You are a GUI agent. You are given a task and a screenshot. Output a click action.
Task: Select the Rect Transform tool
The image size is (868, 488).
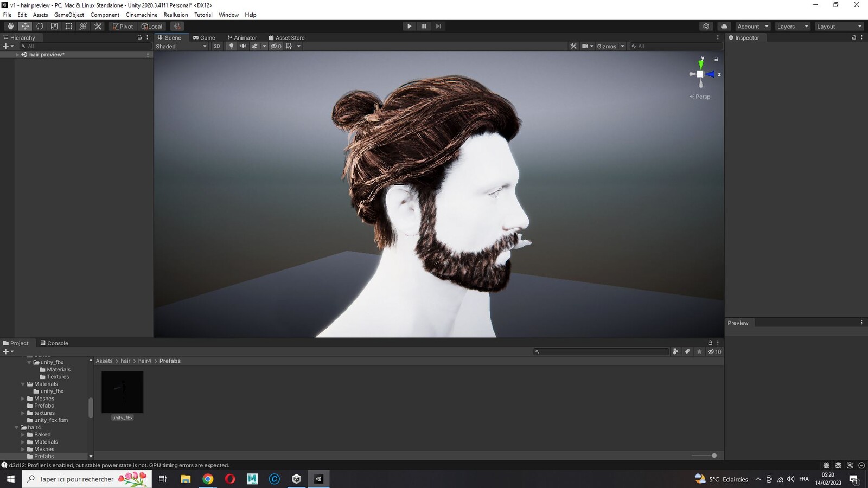pyautogui.click(x=69, y=26)
